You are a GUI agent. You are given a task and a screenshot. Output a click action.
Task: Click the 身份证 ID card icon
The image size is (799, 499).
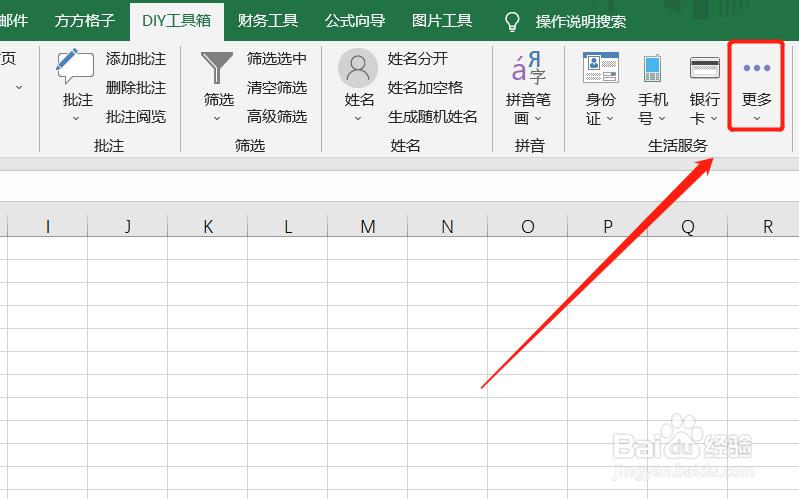pos(601,67)
